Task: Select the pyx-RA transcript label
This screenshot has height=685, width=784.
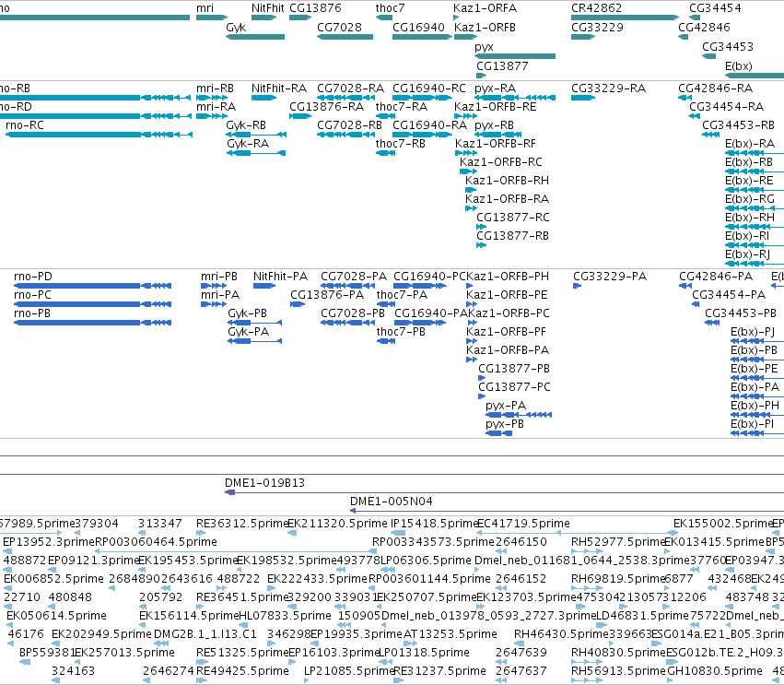Action: click(x=495, y=89)
